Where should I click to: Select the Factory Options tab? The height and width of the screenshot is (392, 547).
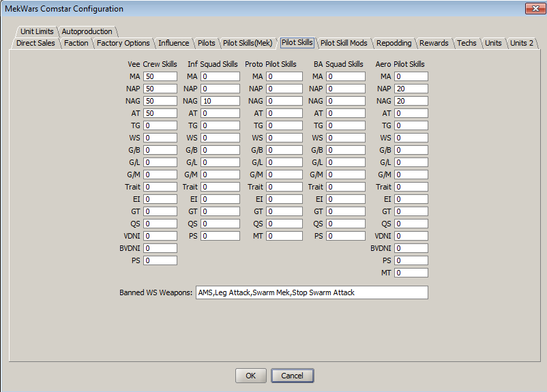(x=123, y=43)
